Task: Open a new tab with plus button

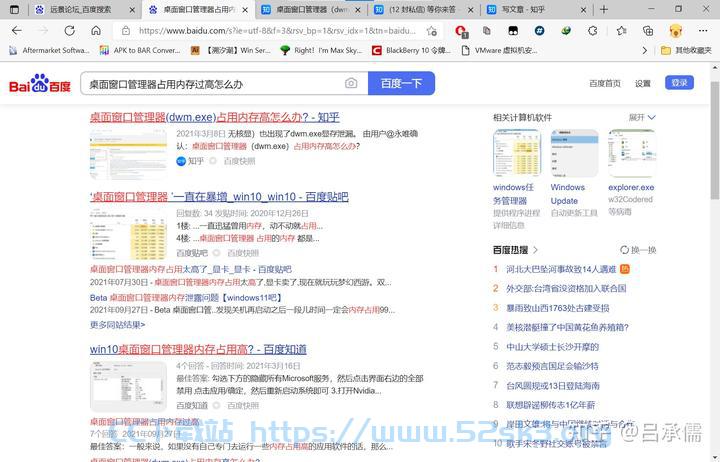Action: 604,9
